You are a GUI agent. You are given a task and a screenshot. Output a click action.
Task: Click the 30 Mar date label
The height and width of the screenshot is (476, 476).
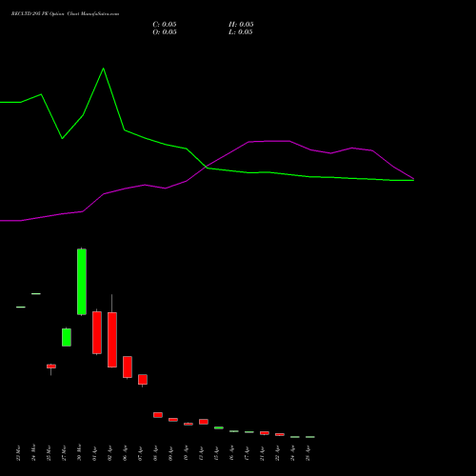[79, 453]
